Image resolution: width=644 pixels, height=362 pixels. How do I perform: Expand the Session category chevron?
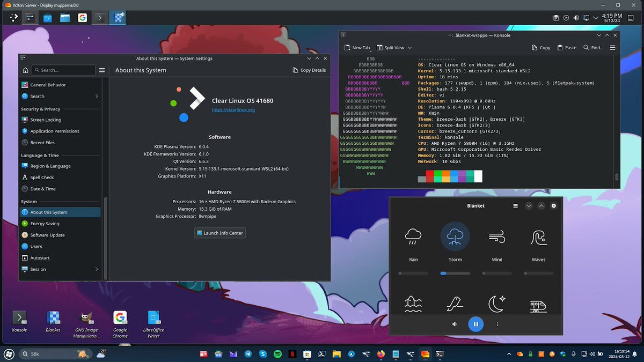click(97, 269)
